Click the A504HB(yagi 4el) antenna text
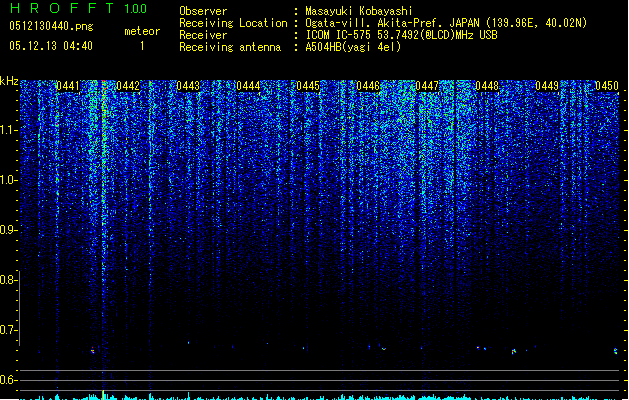Screen dimensions: 629x400 coord(353,47)
